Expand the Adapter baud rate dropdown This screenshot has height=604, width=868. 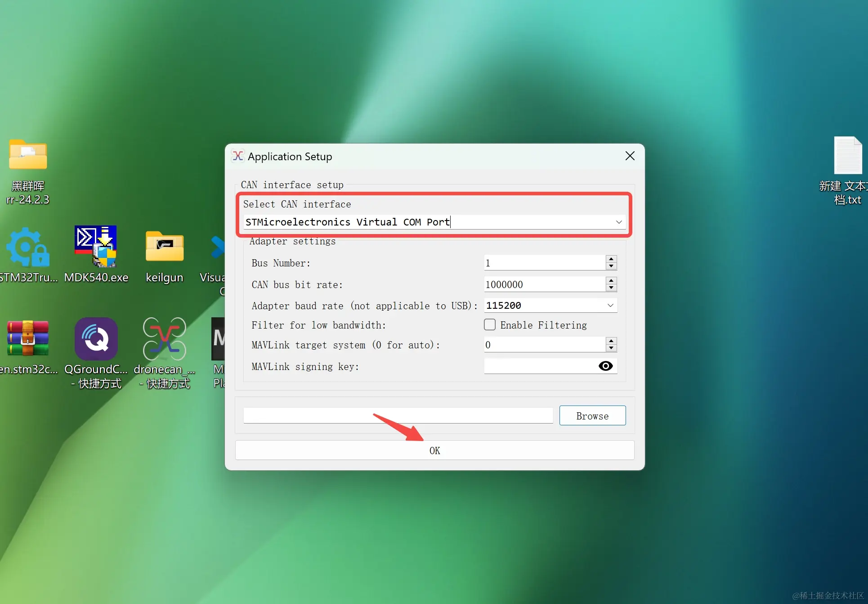(610, 306)
